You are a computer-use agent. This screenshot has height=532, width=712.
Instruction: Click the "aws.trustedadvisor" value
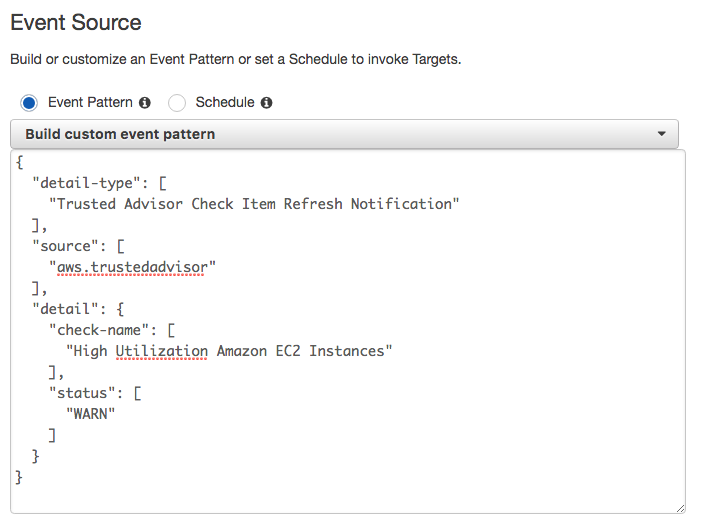pyautogui.click(x=132, y=267)
